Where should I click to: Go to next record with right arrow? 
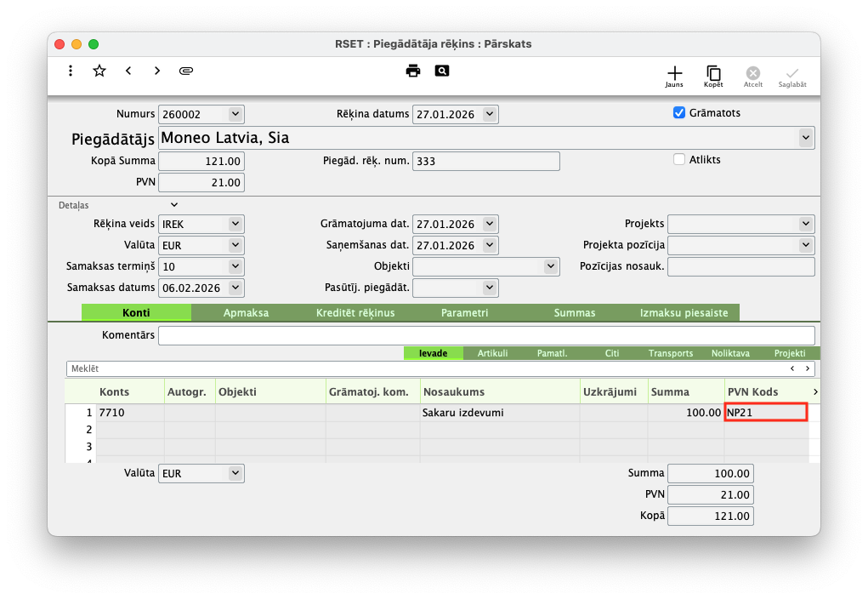tap(157, 71)
